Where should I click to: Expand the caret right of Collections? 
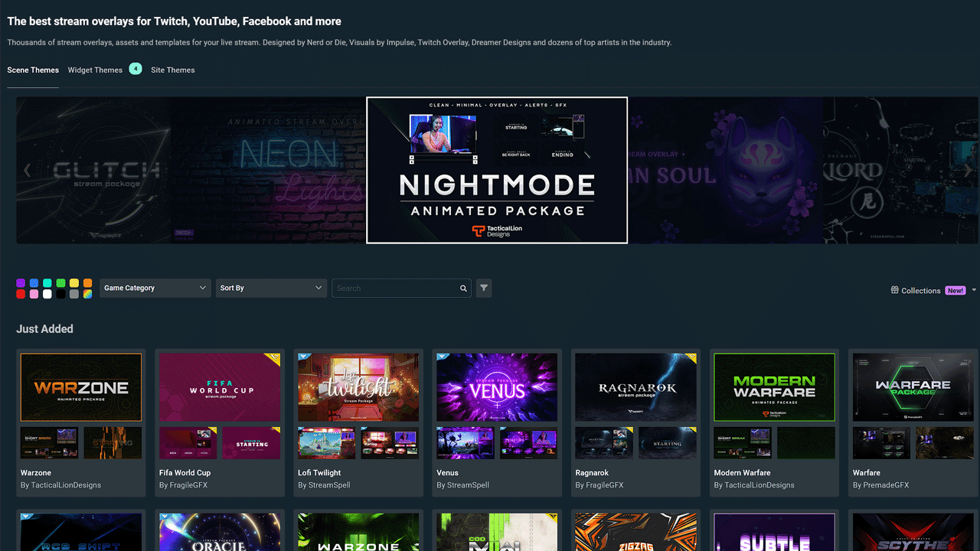pyautogui.click(x=974, y=291)
